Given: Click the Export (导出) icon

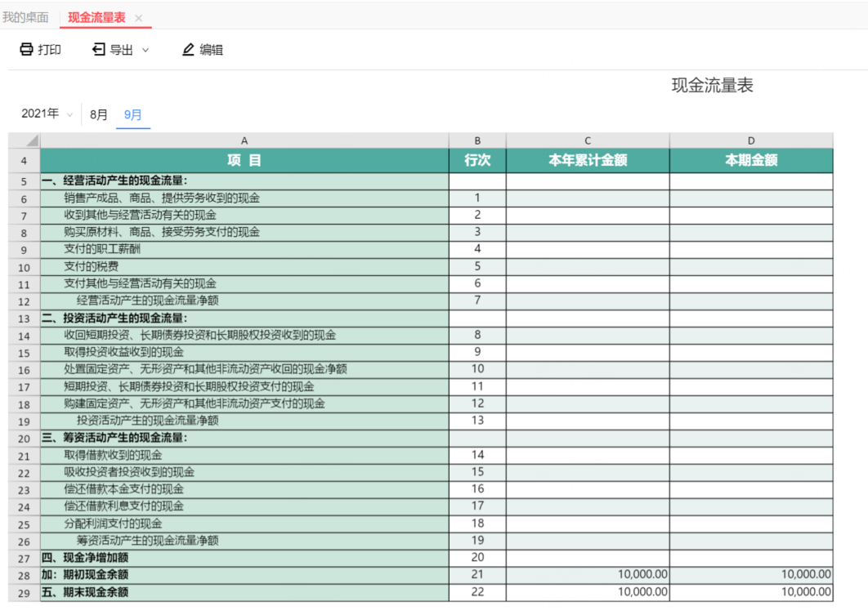Looking at the screenshot, I should point(99,50).
